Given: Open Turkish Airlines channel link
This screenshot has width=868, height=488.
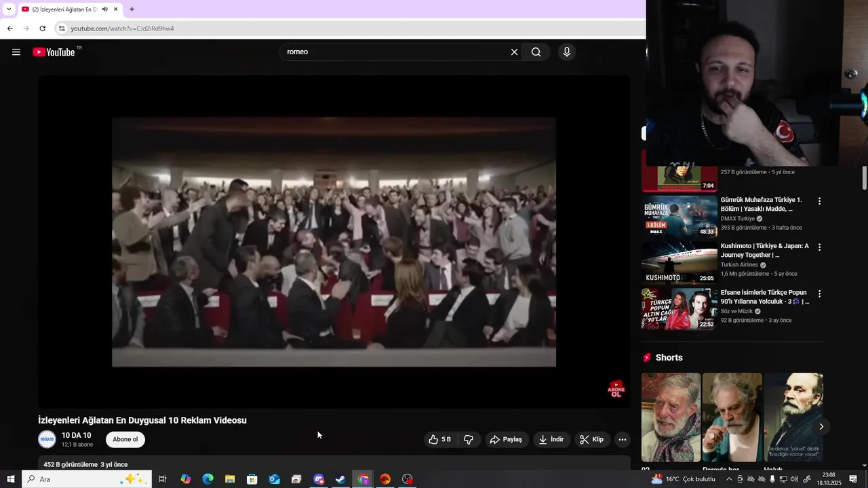Looking at the screenshot, I should pyautogui.click(x=739, y=265).
